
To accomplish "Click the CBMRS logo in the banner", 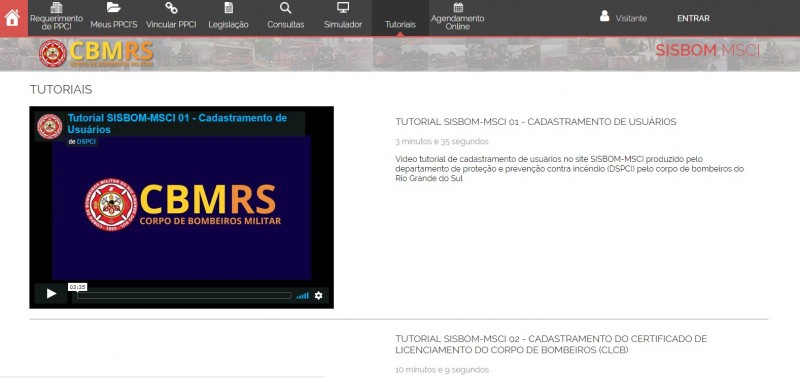I will [x=96, y=54].
